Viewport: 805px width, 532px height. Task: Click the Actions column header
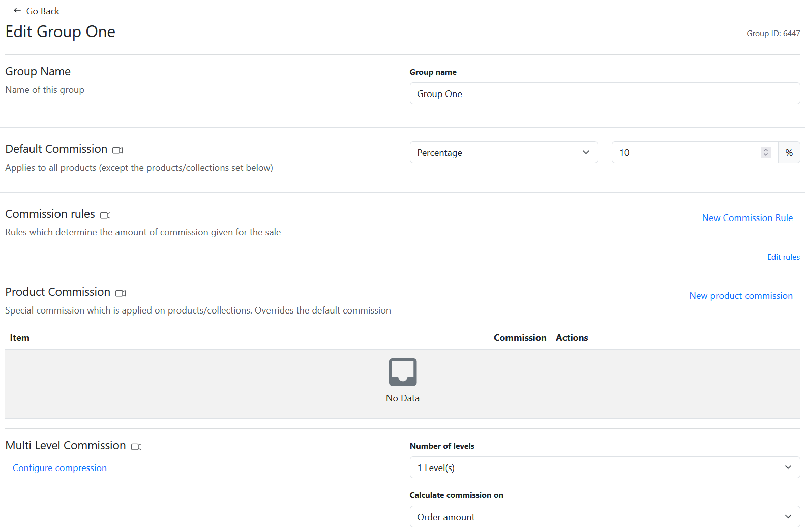[x=572, y=338]
